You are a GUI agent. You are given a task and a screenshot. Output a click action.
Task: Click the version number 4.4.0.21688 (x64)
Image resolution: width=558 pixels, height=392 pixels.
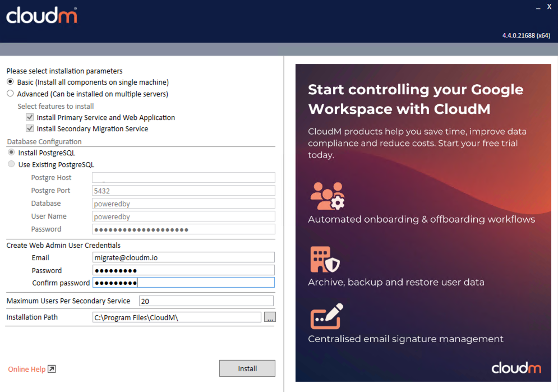pyautogui.click(x=526, y=35)
